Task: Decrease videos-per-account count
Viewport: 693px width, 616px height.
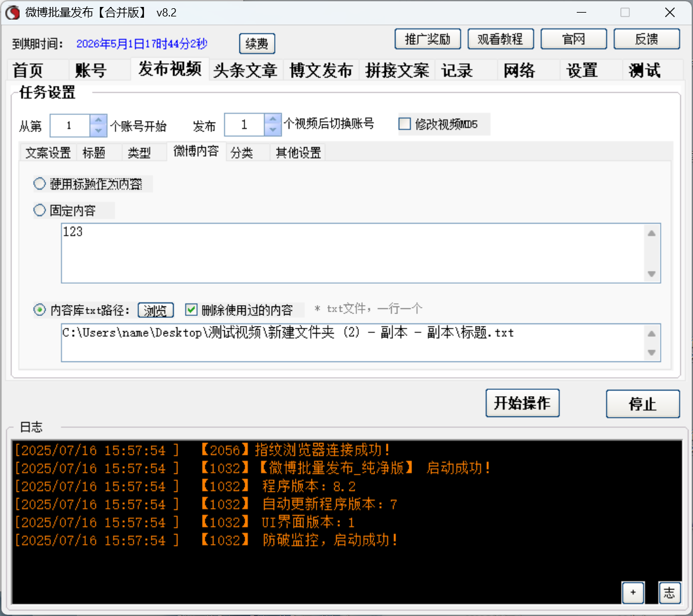Action: 273,130
